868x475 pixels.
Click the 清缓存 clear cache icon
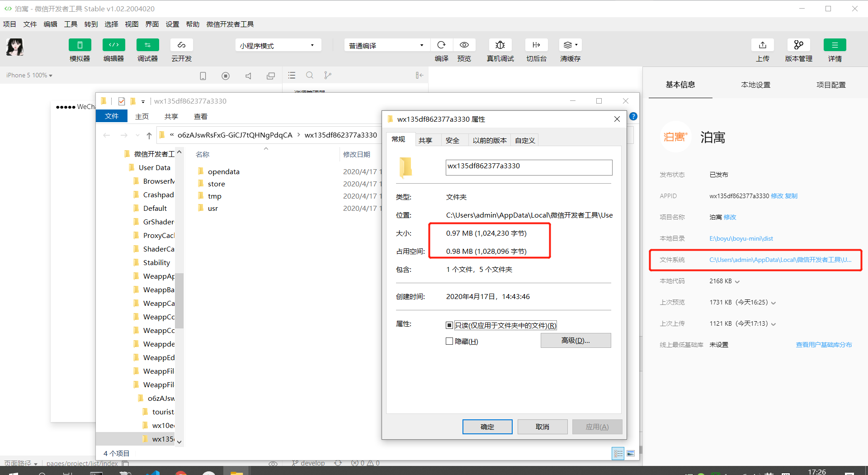pos(570,45)
